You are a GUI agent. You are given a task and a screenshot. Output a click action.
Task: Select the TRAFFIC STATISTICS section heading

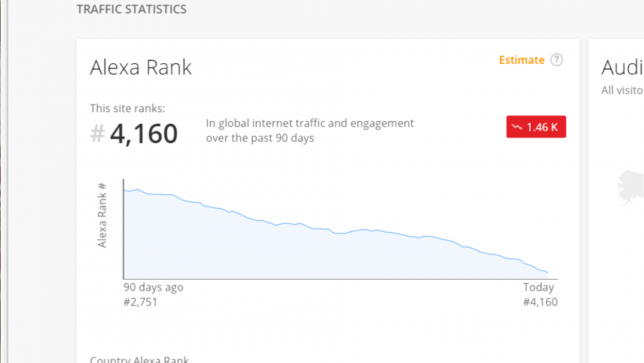pyautogui.click(x=131, y=10)
